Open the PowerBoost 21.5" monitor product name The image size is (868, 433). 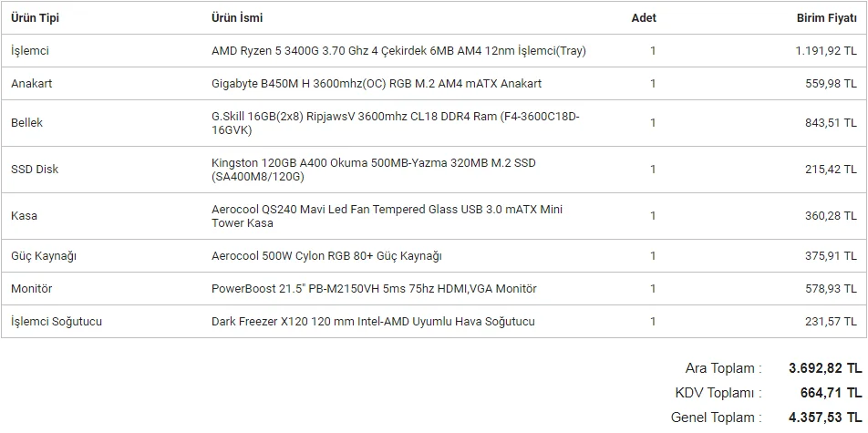coord(374,289)
